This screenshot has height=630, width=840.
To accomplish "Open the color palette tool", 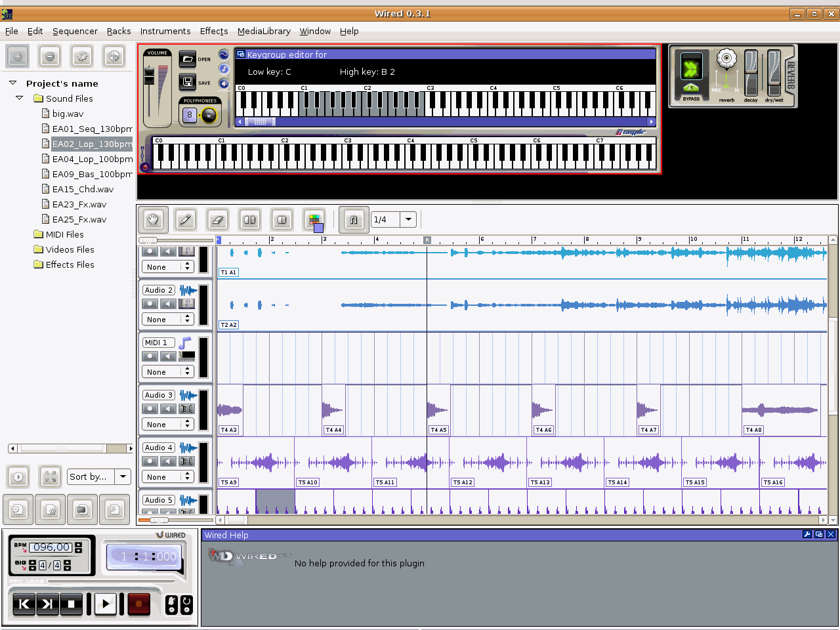I will (314, 220).
